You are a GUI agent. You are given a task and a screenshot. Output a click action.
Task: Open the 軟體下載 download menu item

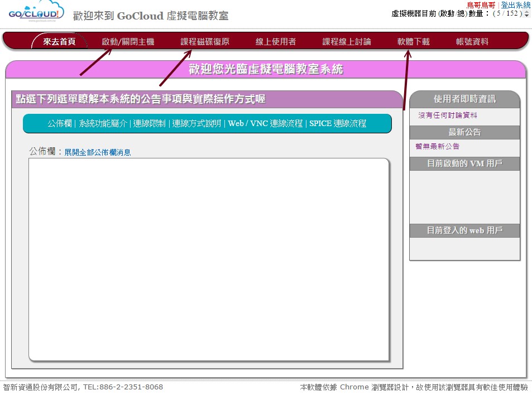(413, 40)
